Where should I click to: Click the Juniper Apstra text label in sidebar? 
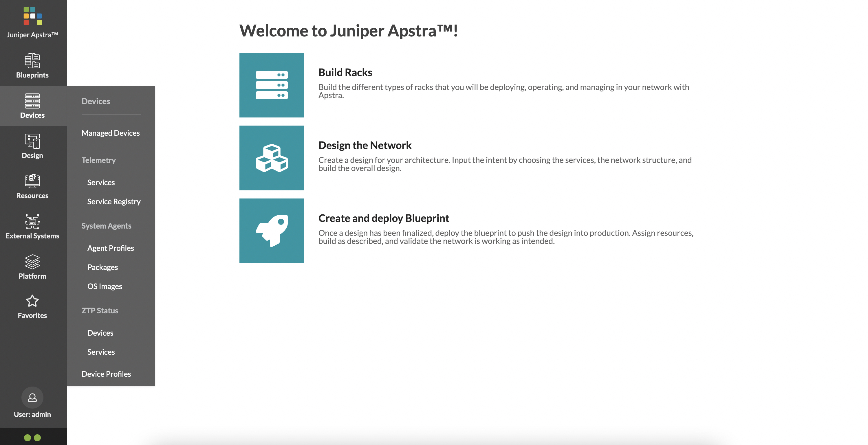[x=32, y=35]
